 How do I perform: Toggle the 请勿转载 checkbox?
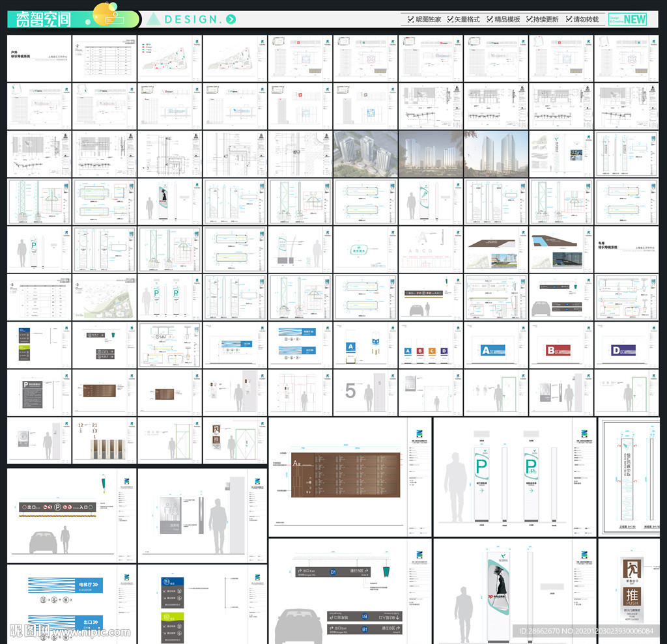point(569,19)
